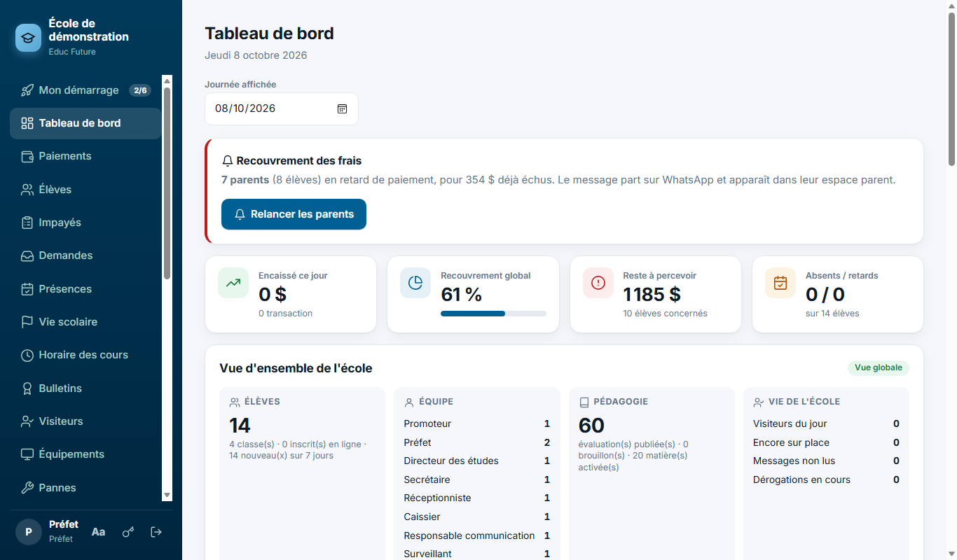Open Tableau de bord in the sidebar

(x=85, y=123)
